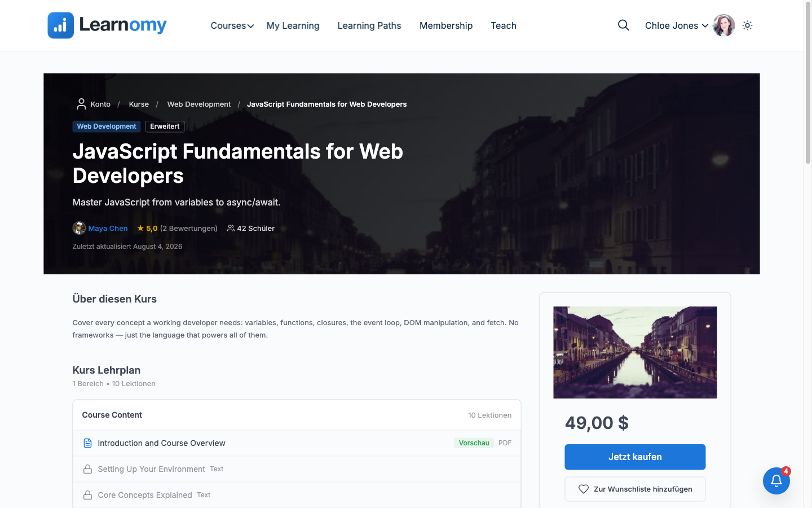812x508 pixels.
Task: Collapse the Course Content section header
Action: [x=297, y=415]
